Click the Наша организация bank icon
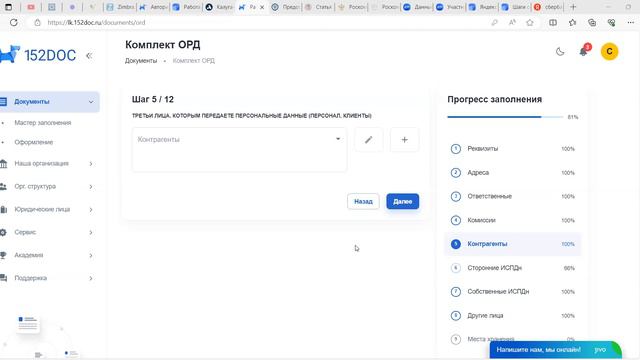 3,164
